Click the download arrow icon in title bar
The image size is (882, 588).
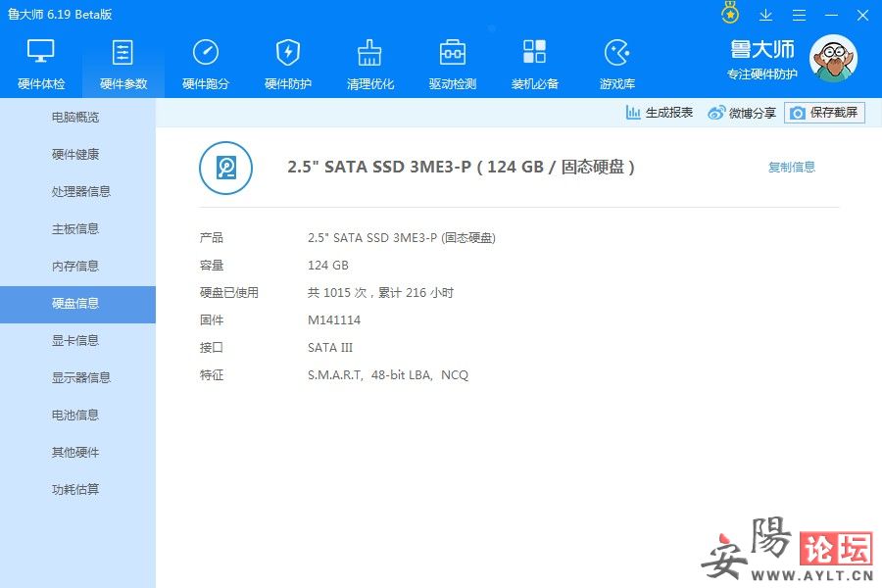tap(765, 16)
